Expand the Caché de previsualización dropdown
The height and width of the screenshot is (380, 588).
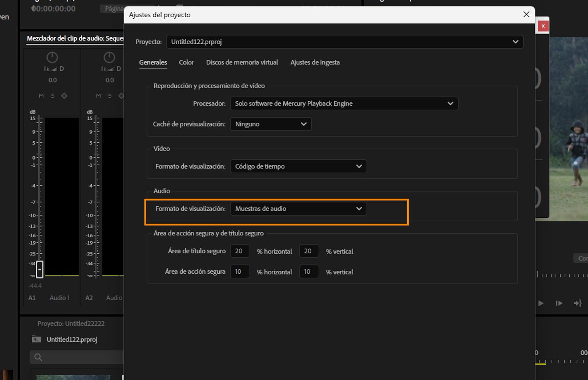270,124
